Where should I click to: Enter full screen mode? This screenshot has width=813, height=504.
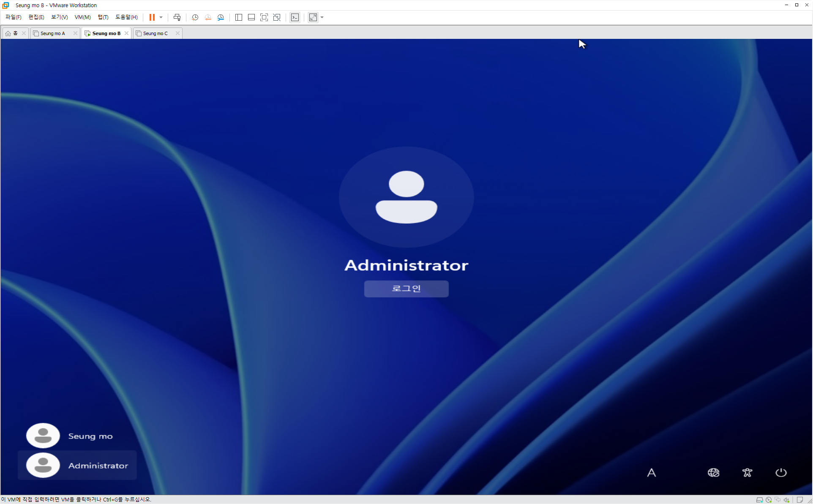click(x=264, y=17)
